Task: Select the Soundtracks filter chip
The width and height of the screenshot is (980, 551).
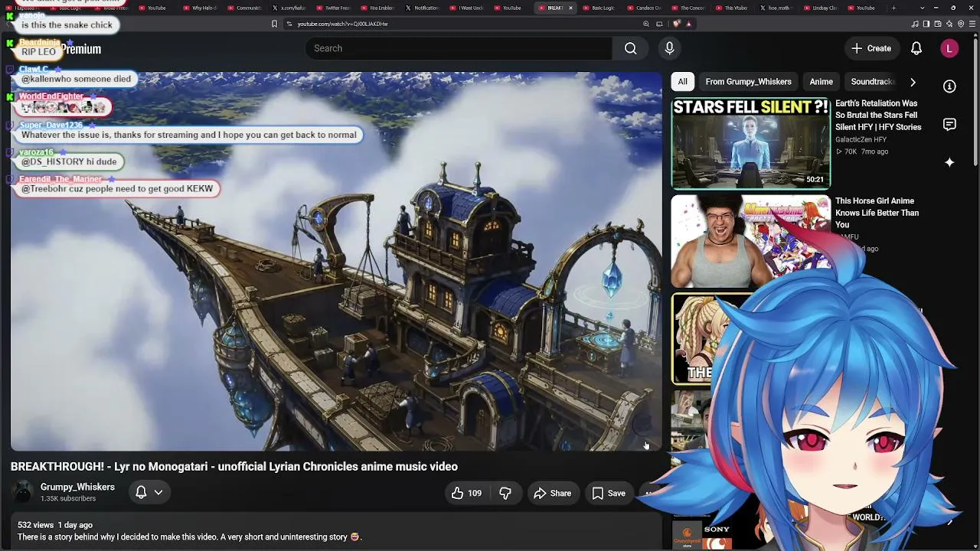Action: click(873, 82)
